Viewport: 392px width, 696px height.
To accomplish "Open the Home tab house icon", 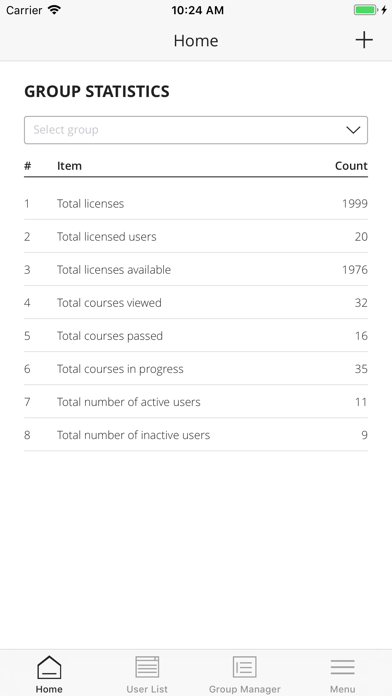I will coord(49,667).
